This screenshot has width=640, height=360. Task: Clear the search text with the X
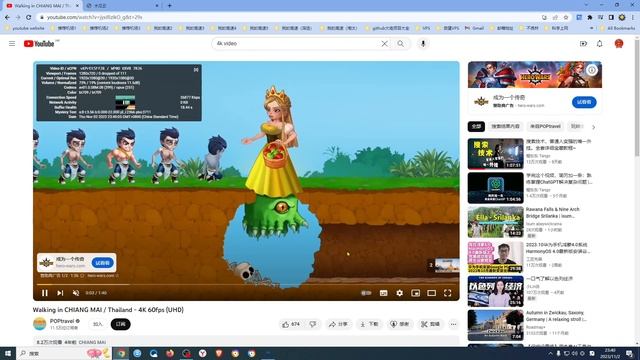click(x=384, y=43)
